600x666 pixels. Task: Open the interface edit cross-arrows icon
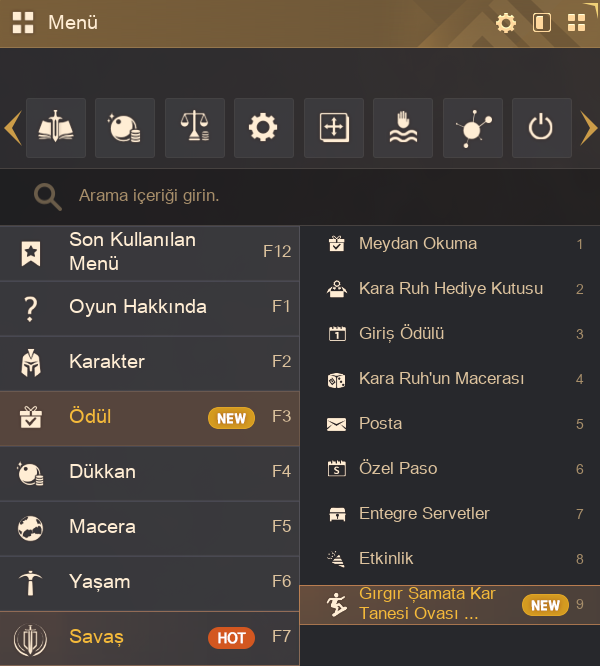coord(334,128)
